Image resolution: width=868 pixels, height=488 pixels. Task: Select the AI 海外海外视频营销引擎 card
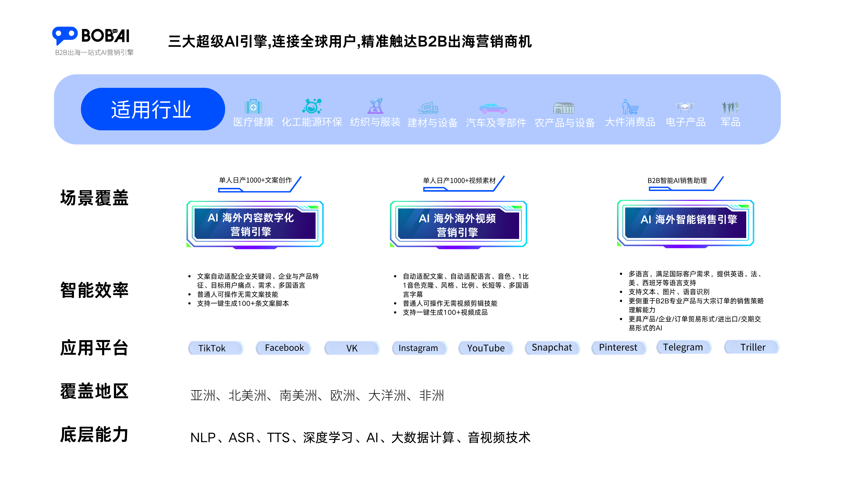(x=458, y=225)
